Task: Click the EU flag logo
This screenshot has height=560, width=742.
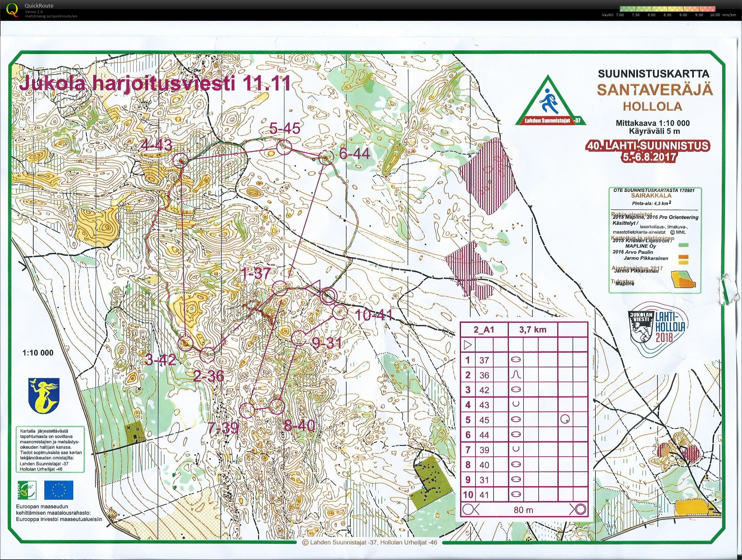Action: 59,490
